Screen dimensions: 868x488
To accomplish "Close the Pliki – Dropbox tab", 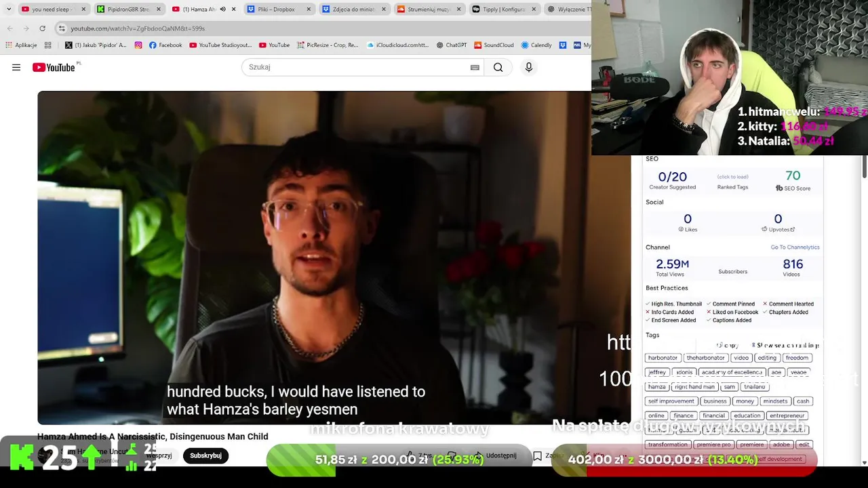I will tap(309, 9).
